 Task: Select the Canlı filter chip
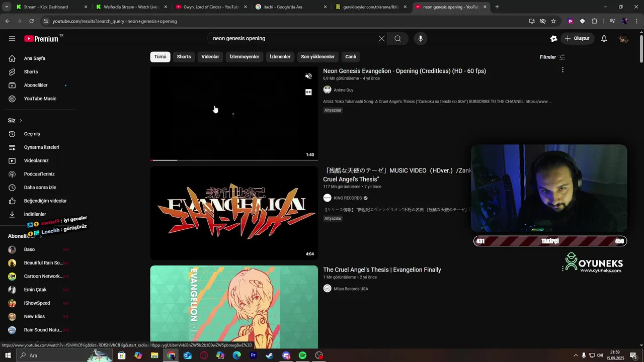[x=351, y=57]
